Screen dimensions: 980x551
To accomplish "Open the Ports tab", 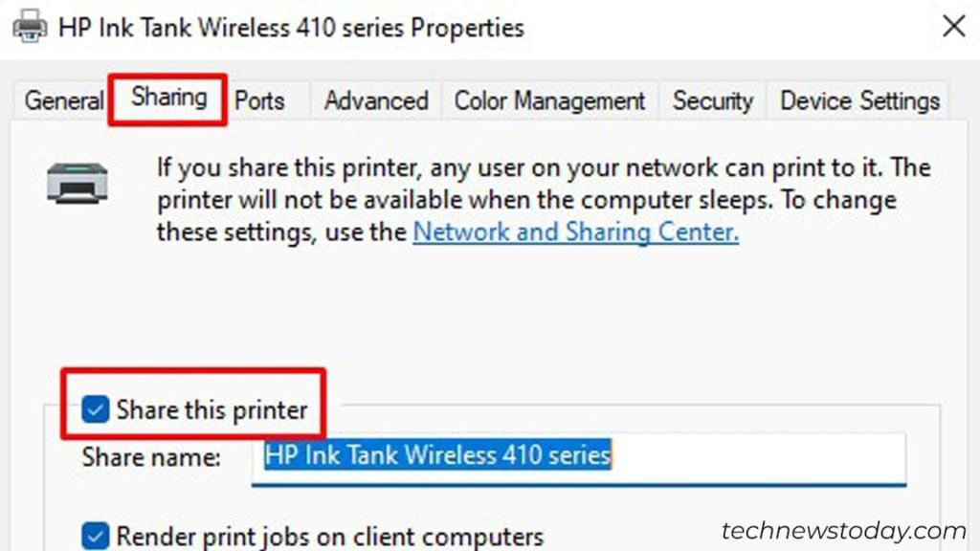I will (260, 100).
